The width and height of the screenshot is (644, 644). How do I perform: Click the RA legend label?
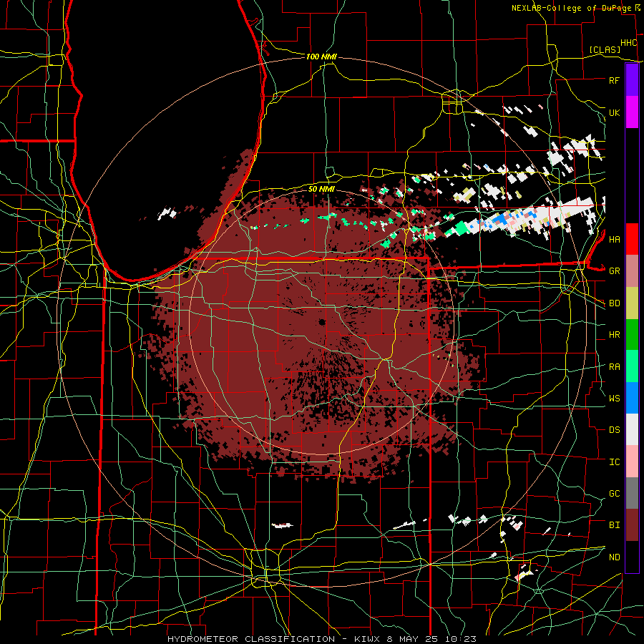pos(614,367)
